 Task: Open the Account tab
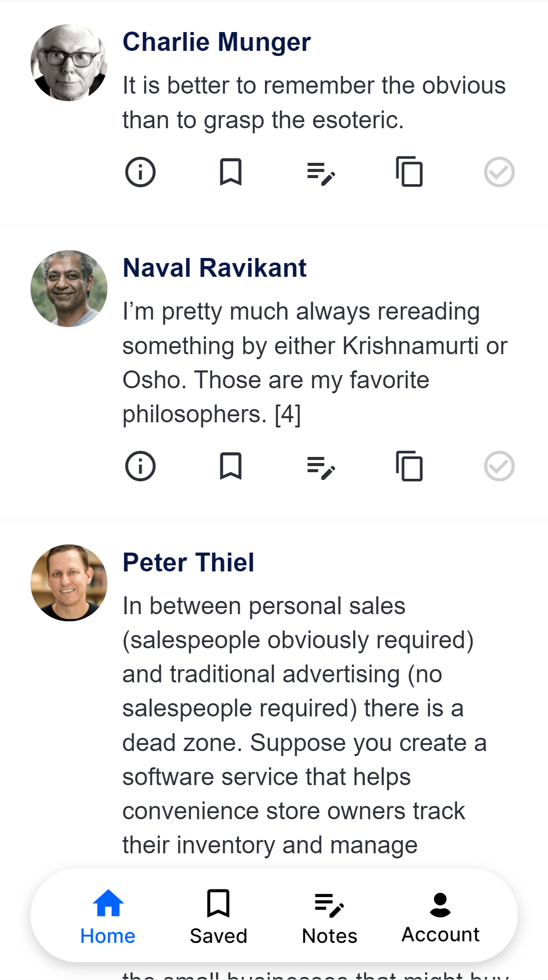tap(440, 916)
